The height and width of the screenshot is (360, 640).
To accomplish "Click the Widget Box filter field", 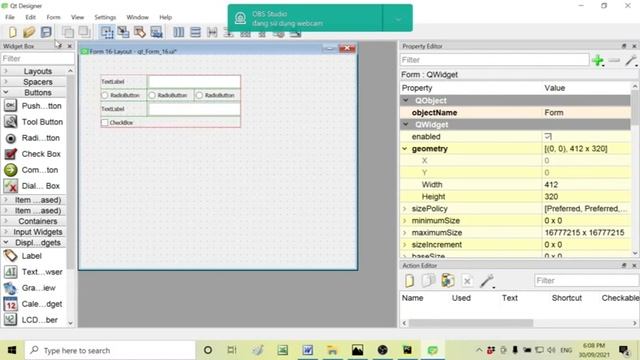I will tap(38, 59).
